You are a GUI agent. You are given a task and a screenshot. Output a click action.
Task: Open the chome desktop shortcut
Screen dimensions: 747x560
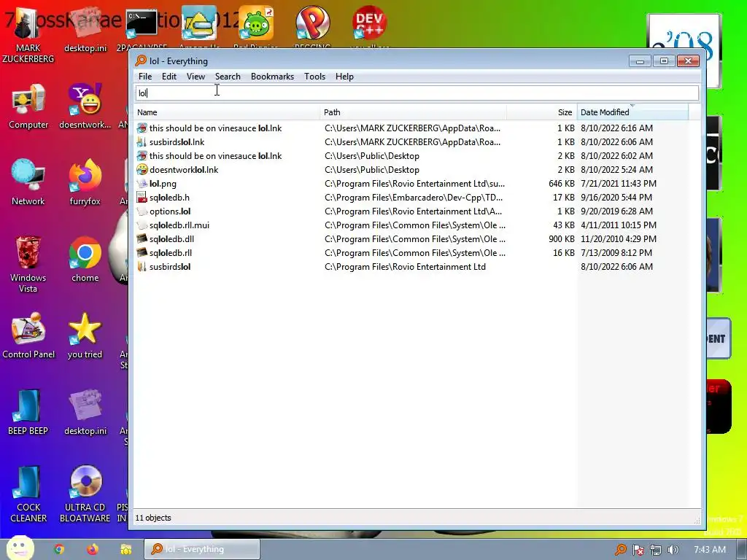(x=85, y=260)
